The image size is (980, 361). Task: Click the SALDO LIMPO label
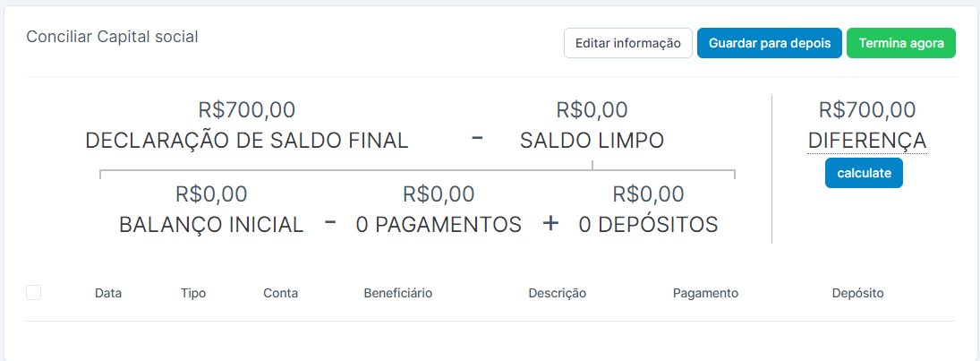(x=592, y=141)
